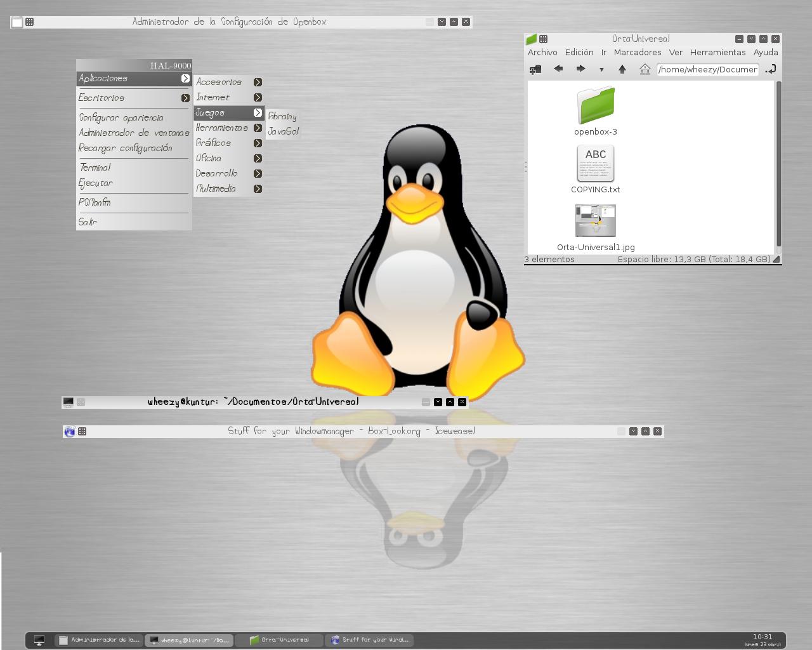
Task: Open the Marcadores menu
Action: click(638, 53)
